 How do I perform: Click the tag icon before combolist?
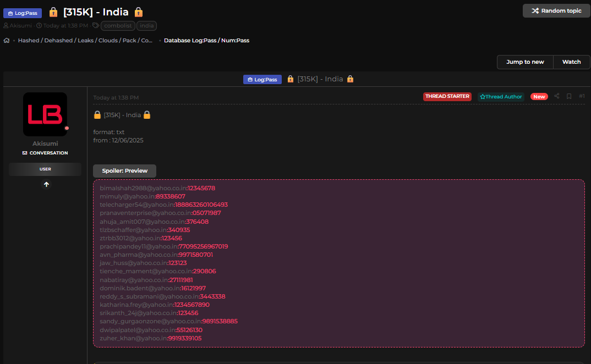(96, 25)
